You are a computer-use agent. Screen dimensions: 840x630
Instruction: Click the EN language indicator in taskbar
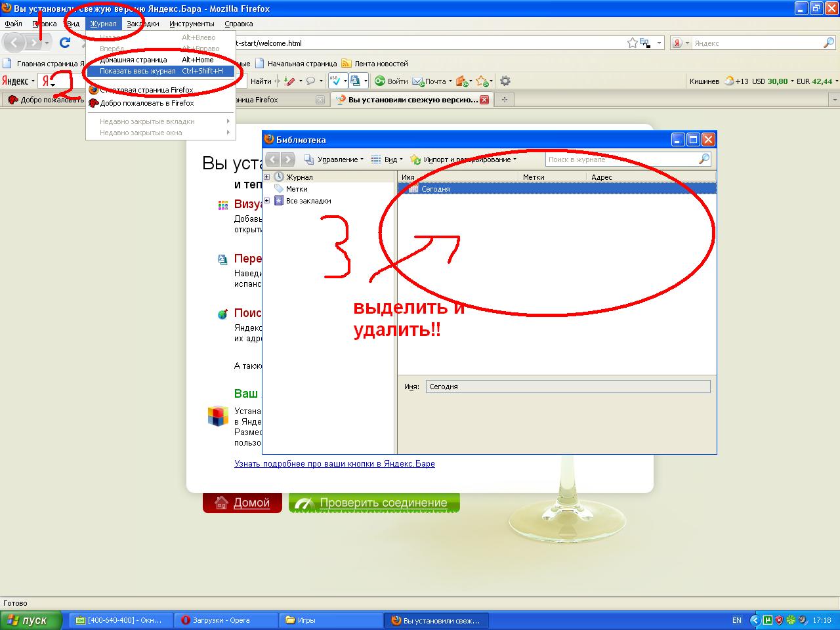coord(736,620)
